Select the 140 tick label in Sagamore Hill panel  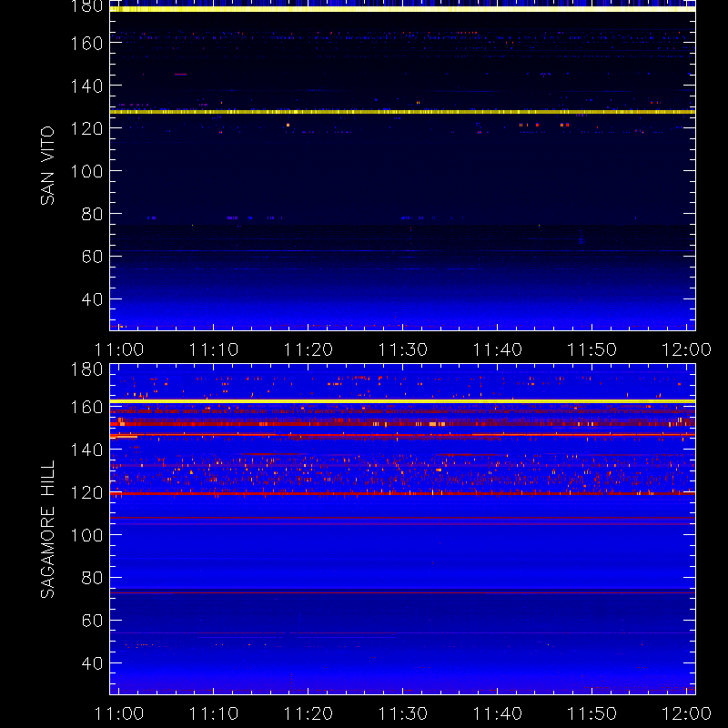86,450
